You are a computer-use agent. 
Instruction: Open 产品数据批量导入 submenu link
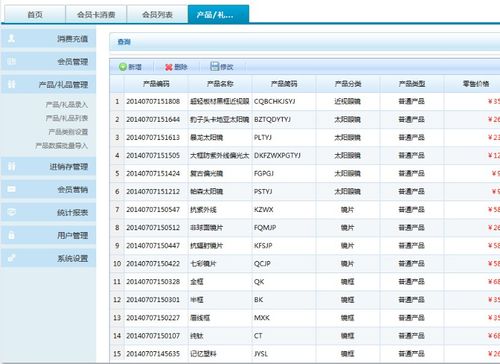(62, 146)
